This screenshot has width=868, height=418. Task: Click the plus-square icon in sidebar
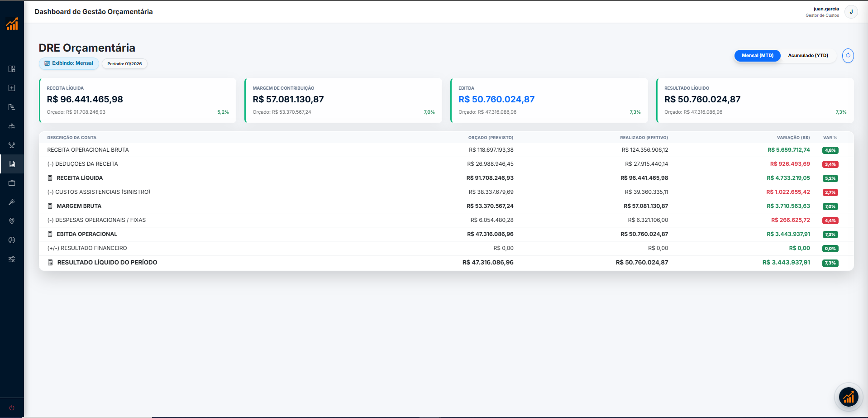(x=12, y=88)
